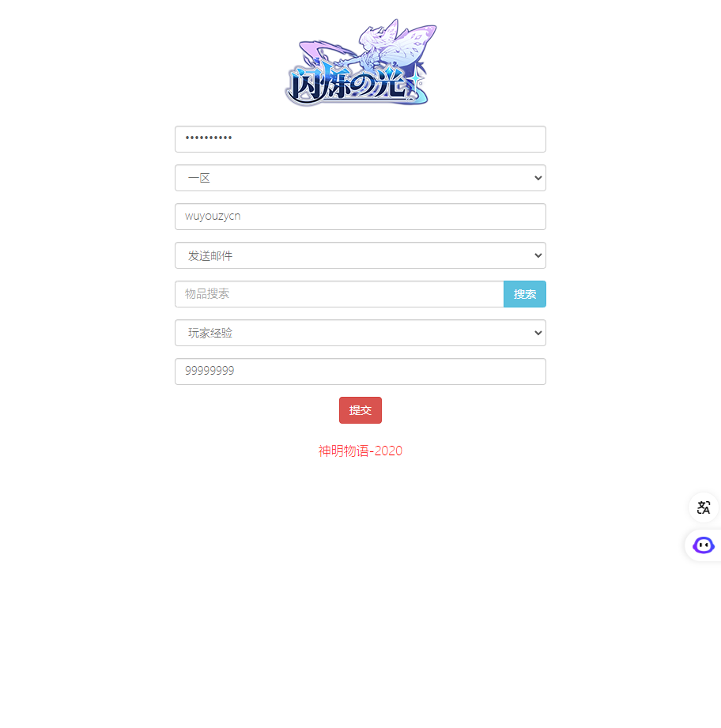Click the wuyouzycn username input
This screenshot has width=721, height=728.
360,217
